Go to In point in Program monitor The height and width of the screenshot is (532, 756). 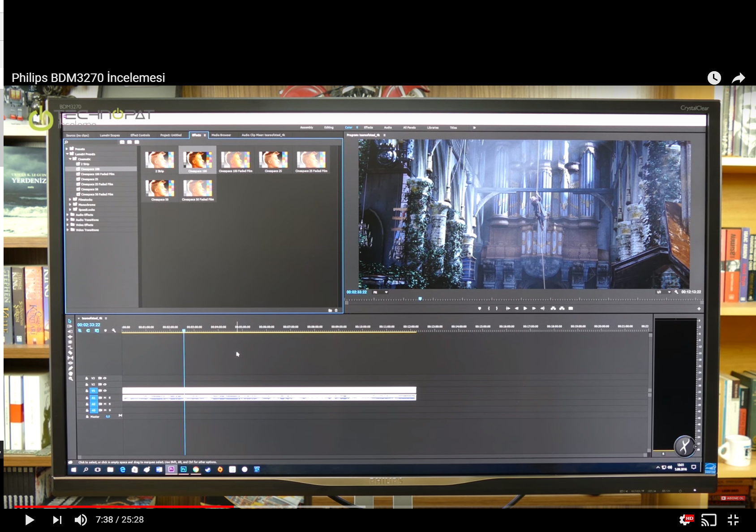508,309
